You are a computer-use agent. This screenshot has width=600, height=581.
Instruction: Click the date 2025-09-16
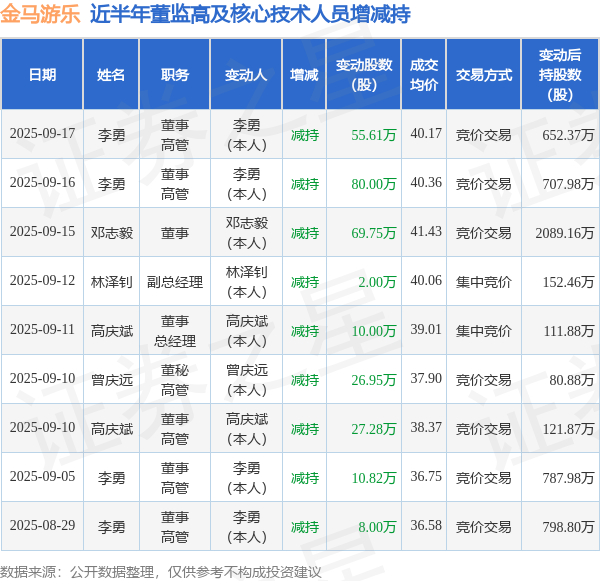tap(42, 183)
